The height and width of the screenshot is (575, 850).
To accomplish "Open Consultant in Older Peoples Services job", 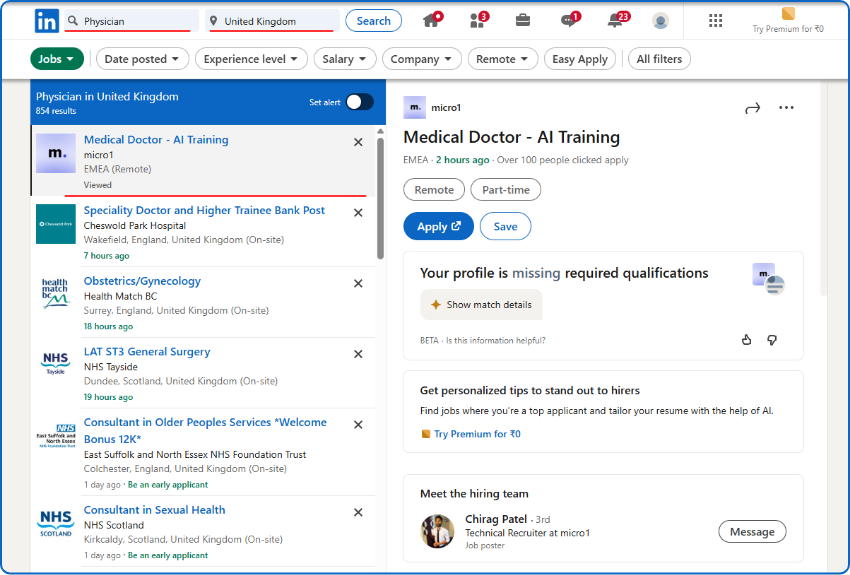I will [205, 430].
